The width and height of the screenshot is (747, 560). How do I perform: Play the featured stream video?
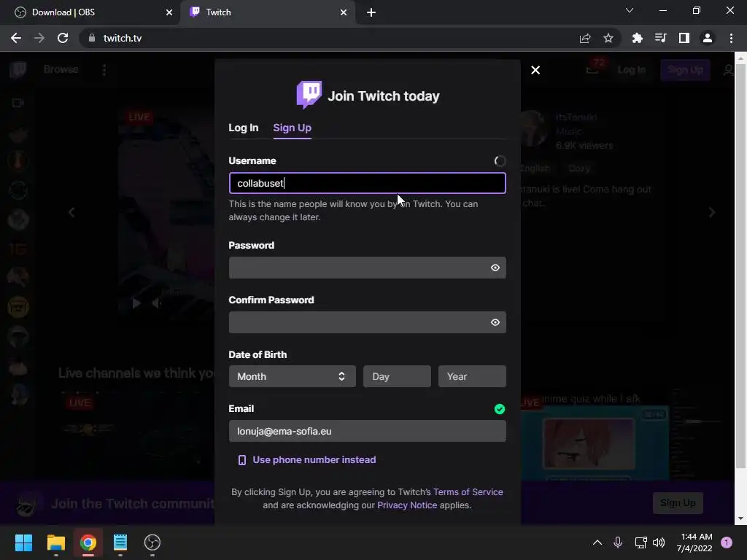coord(136,303)
